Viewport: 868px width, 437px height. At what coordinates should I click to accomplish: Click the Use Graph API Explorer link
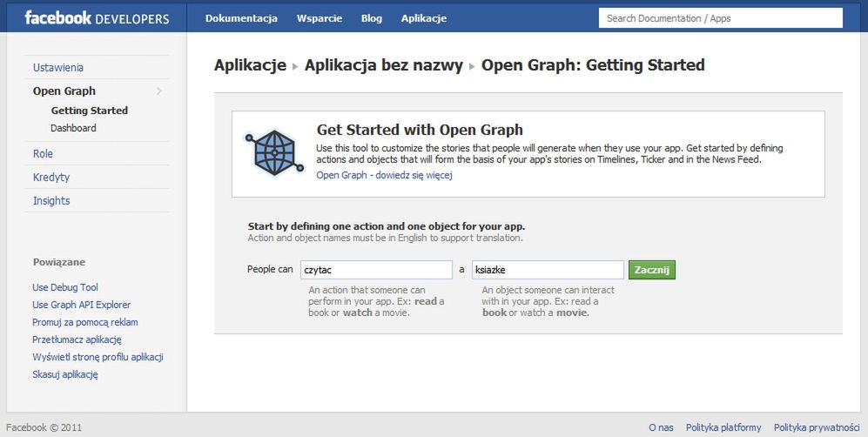pos(81,305)
